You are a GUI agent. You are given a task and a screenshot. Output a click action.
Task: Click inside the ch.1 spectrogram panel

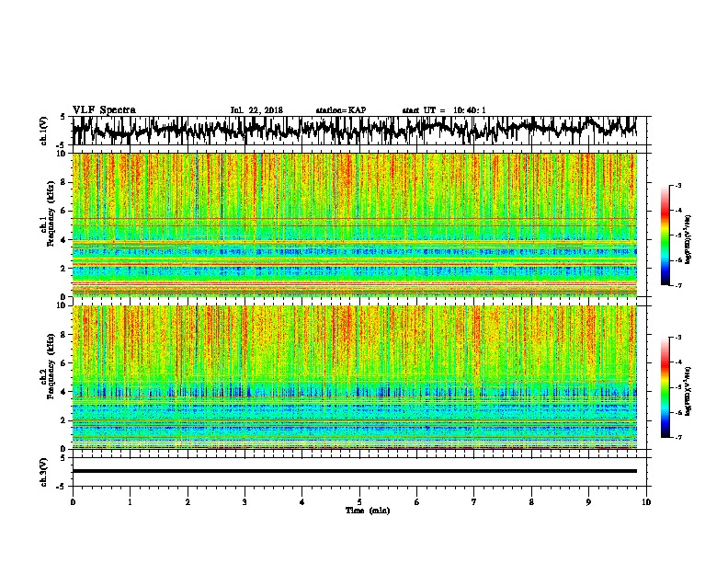[354, 224]
